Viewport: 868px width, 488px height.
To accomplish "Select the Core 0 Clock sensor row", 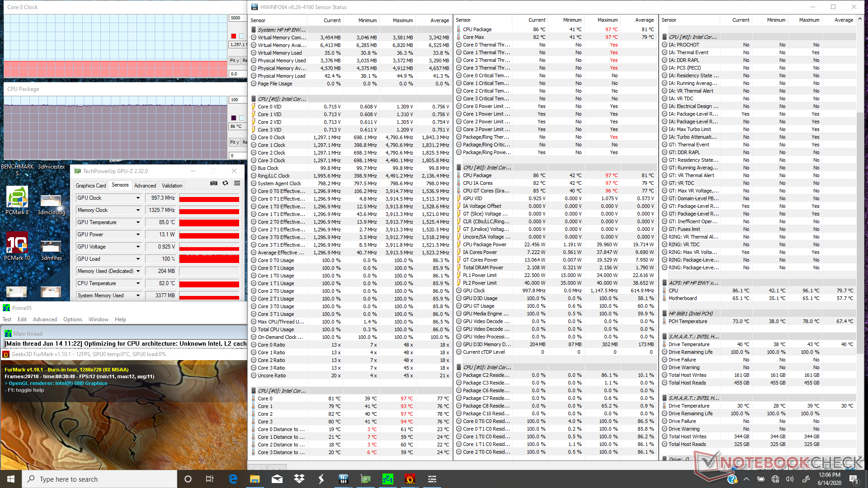I will pos(271,137).
